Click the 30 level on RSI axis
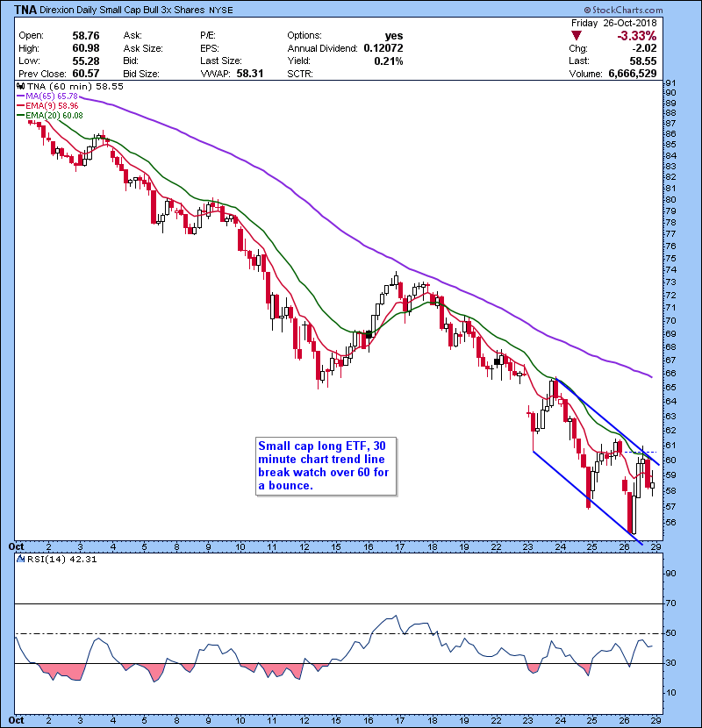702x728 pixels. [x=671, y=663]
